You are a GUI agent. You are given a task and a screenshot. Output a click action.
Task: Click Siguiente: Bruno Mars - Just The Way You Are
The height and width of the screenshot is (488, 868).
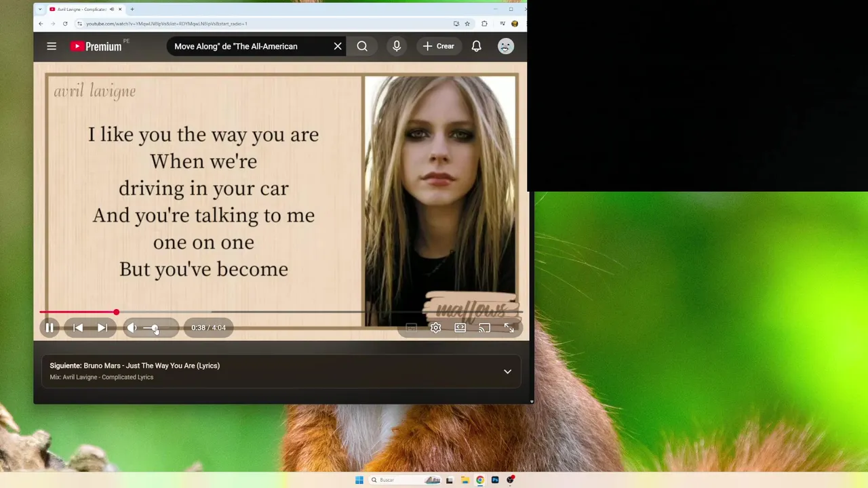tap(134, 366)
